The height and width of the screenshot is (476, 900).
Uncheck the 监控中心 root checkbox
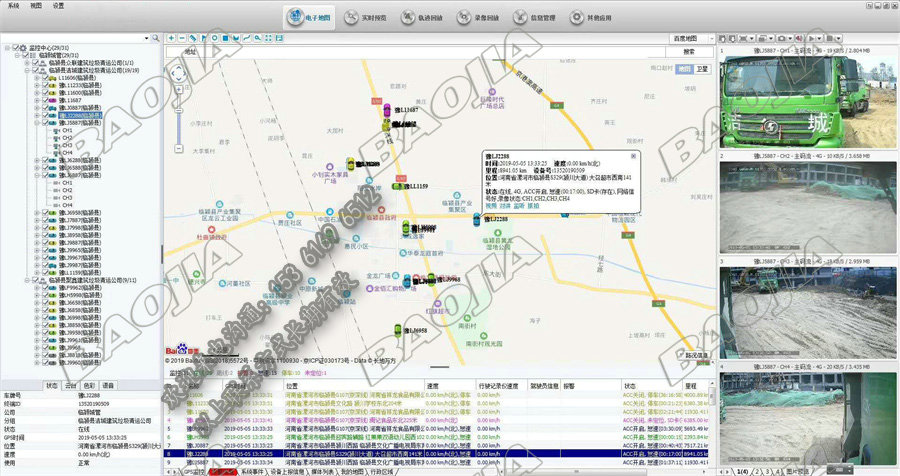tap(13, 47)
